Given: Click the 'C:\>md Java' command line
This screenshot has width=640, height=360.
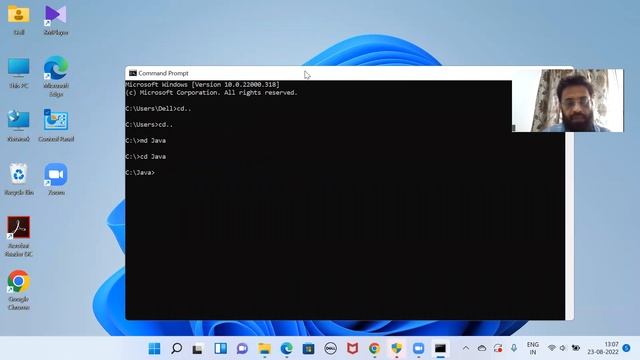Looking at the screenshot, I should [x=146, y=140].
